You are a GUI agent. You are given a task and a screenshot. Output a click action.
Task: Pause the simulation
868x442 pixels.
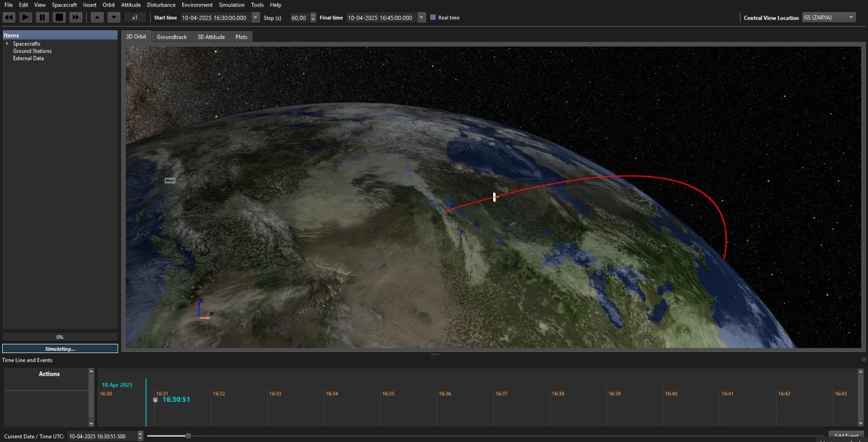(x=42, y=17)
